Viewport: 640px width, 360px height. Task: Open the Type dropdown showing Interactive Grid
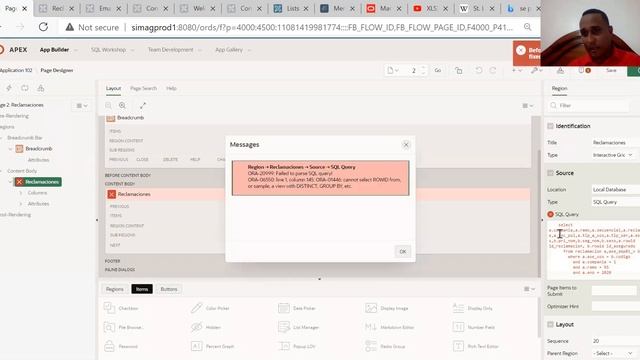pyautogui.click(x=613, y=155)
